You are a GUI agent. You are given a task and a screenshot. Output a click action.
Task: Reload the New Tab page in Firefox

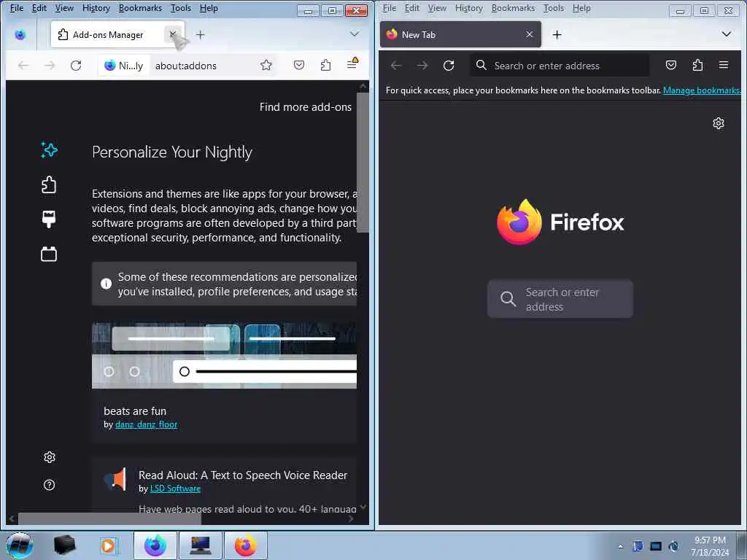tap(449, 65)
